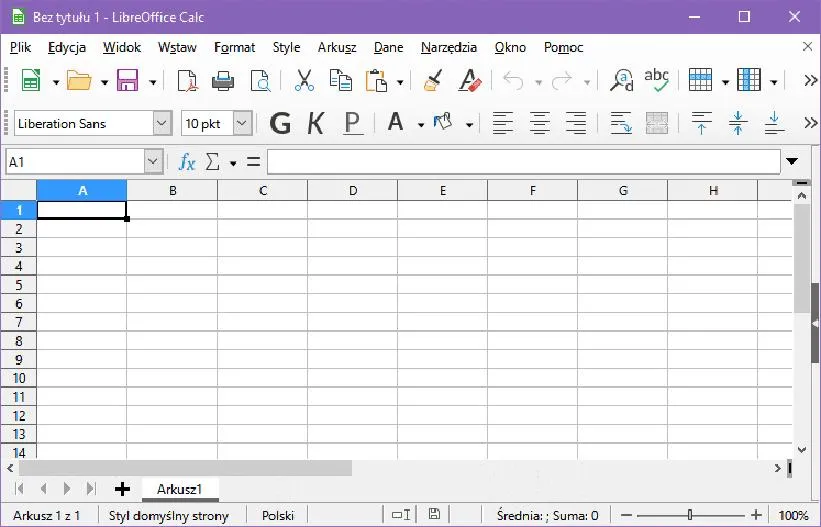
Task: Select row 5 header
Action: tap(19, 285)
